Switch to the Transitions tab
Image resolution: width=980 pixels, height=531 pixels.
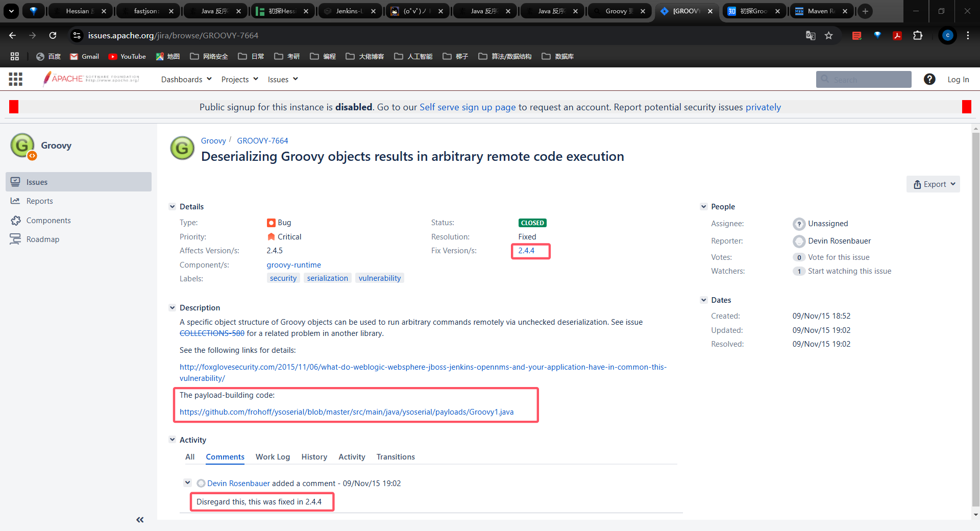396,457
